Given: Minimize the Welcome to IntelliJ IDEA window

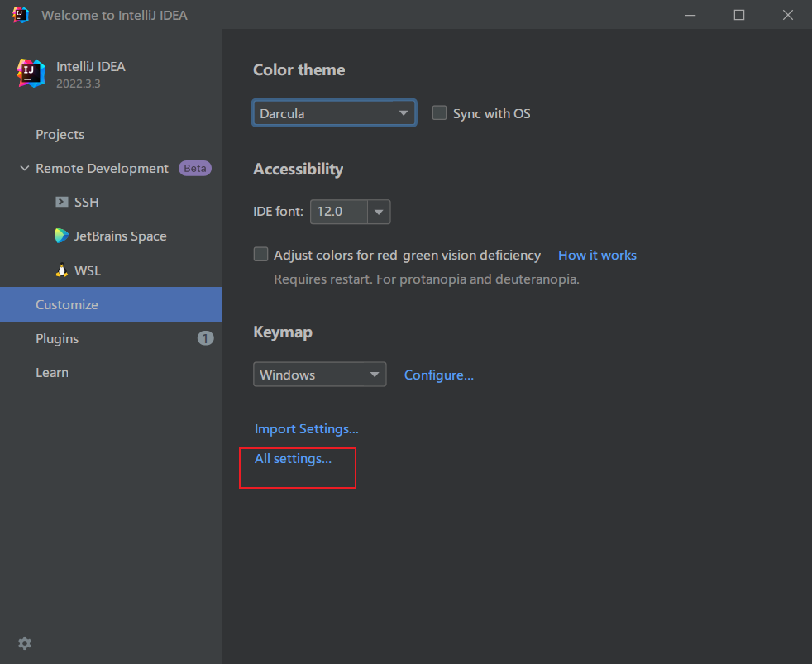Looking at the screenshot, I should point(690,15).
